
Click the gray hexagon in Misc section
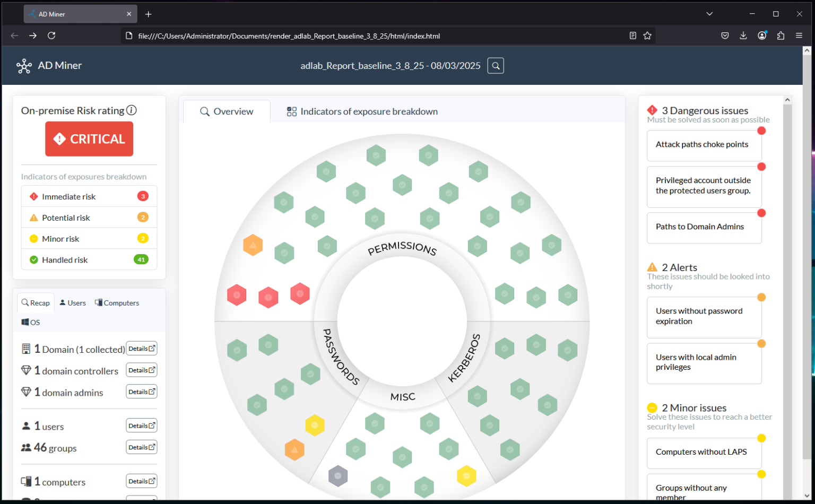[338, 476]
